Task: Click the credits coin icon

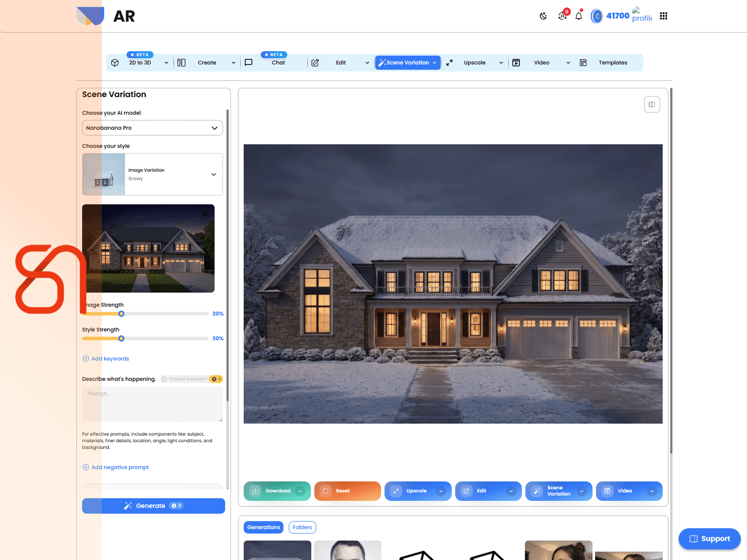Action: pos(597,16)
